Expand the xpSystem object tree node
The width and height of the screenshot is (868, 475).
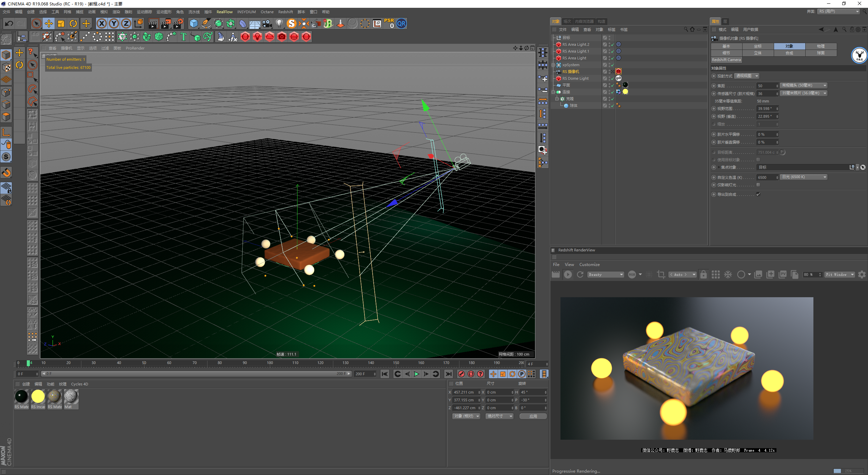click(x=553, y=65)
